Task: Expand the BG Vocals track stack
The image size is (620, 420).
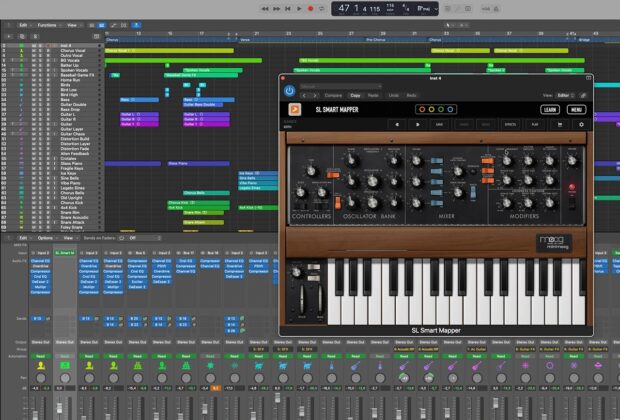Action: tap(13, 61)
